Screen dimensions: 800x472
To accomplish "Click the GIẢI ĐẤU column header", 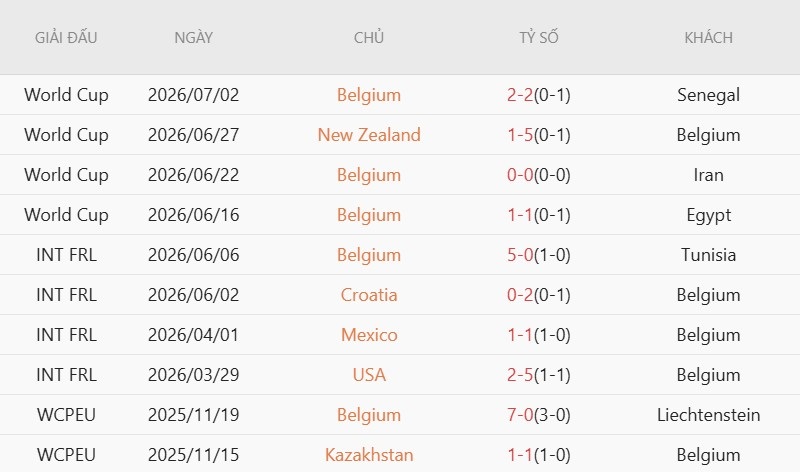I will [x=66, y=37].
